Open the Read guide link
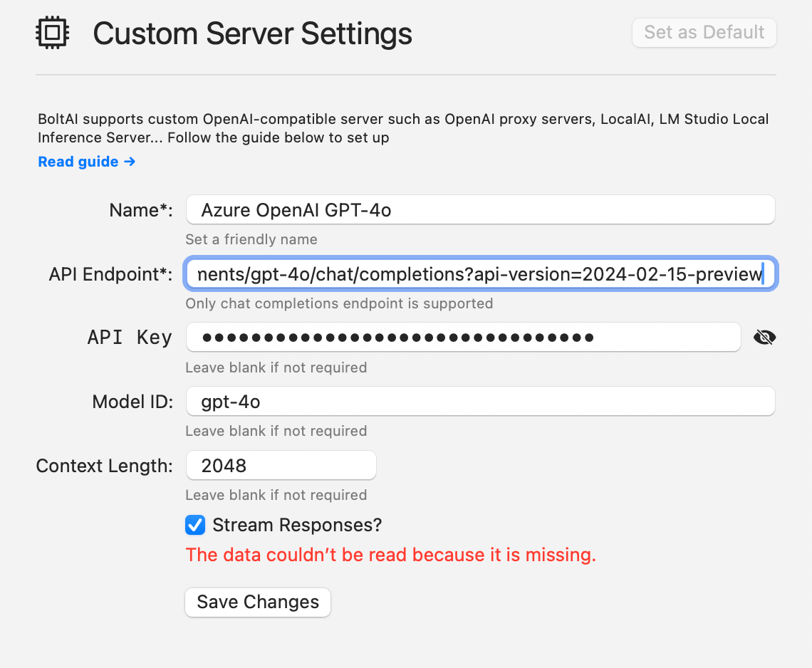This screenshot has height=668, width=812. tap(86, 162)
